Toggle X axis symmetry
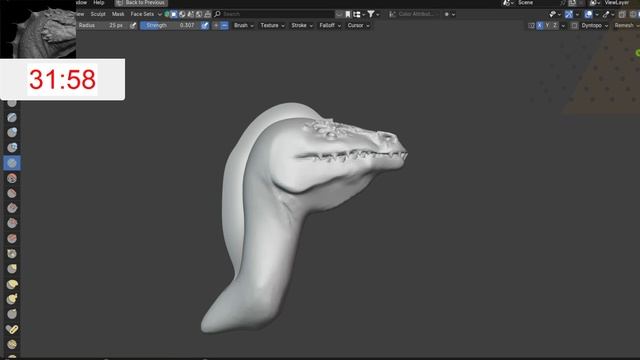The image size is (640, 360). coord(540,25)
